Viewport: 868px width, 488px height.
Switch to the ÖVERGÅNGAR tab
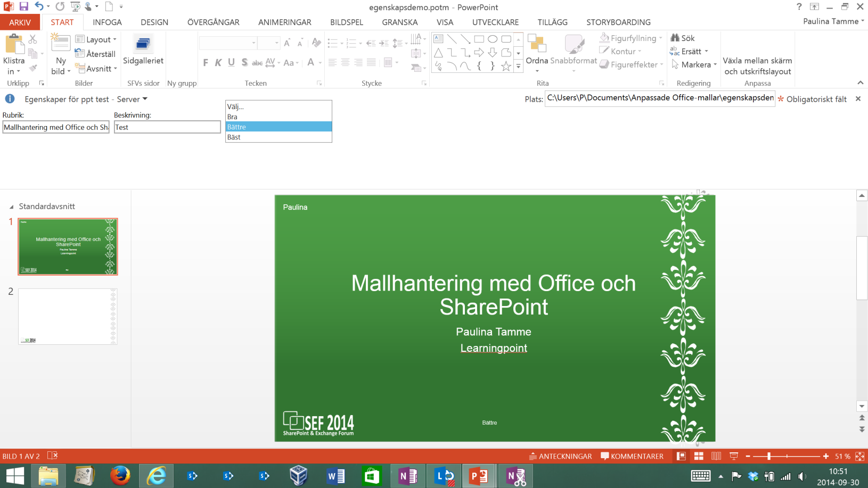point(214,22)
